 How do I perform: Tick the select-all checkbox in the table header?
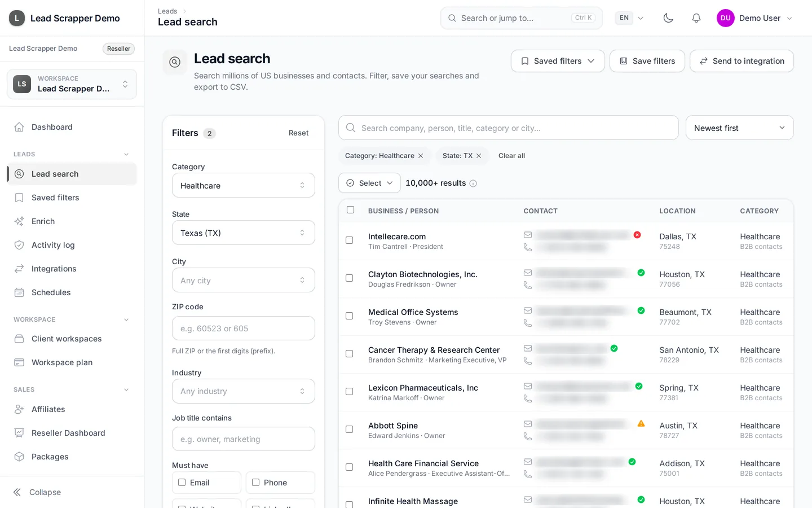(350, 210)
